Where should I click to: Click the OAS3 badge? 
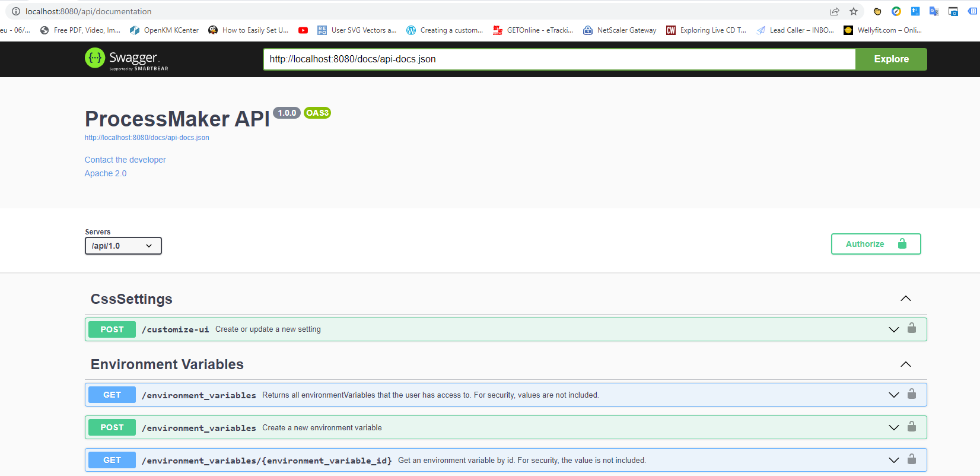tap(317, 113)
